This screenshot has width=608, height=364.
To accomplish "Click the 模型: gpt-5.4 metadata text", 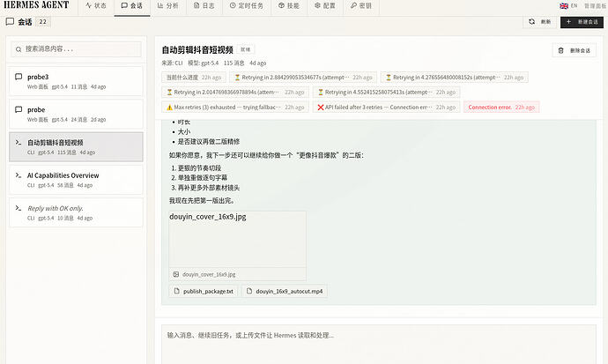I will pyautogui.click(x=203, y=63).
